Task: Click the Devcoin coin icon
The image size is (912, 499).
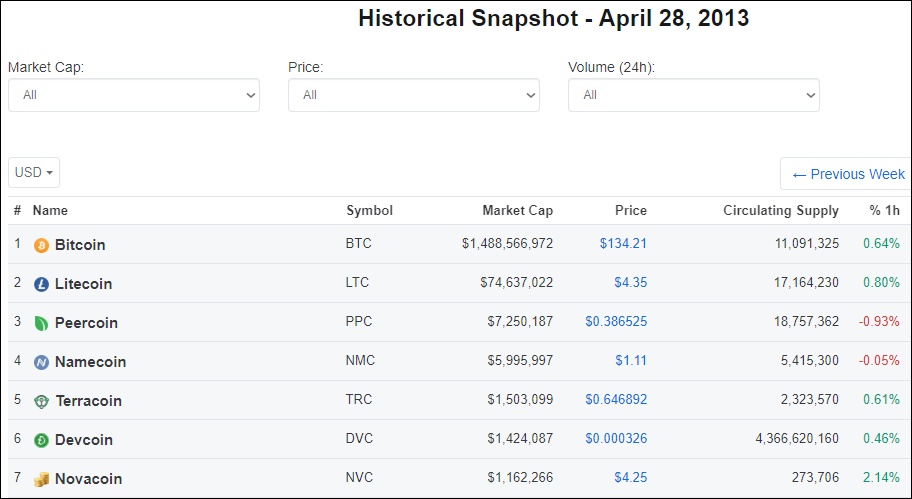Action: [41, 440]
